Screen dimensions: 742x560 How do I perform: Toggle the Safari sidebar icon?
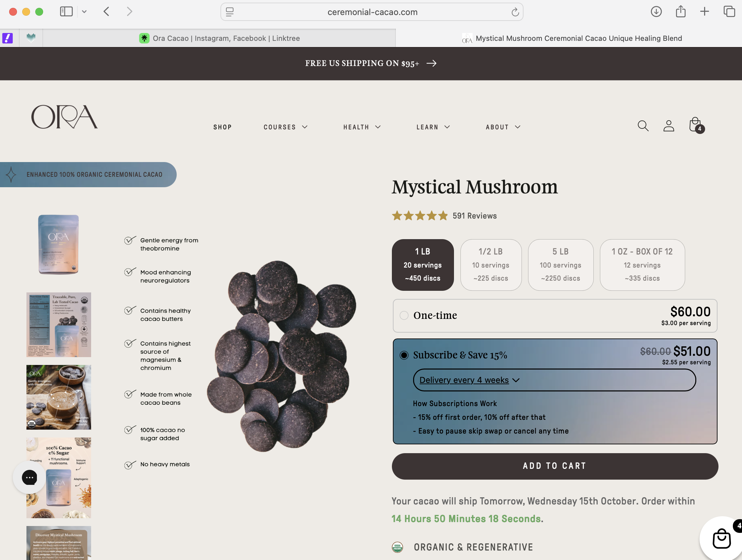coord(66,12)
